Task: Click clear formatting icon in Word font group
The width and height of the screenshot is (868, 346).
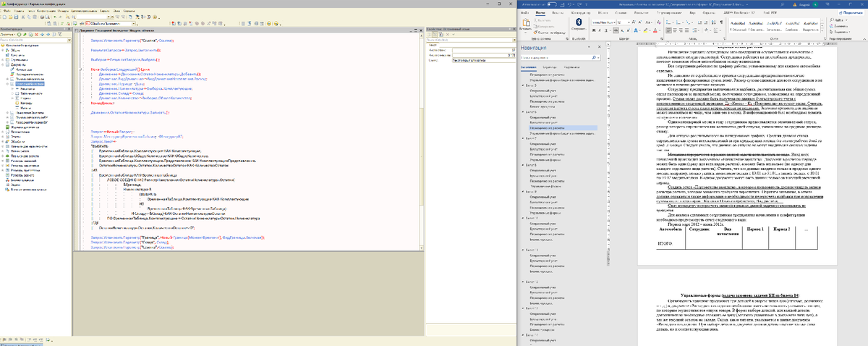Action: pos(658,22)
